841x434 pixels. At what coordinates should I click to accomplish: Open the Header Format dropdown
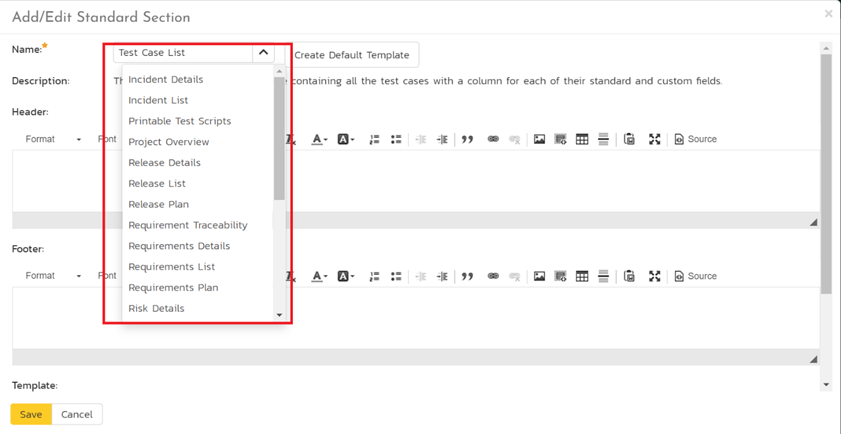[x=53, y=139]
